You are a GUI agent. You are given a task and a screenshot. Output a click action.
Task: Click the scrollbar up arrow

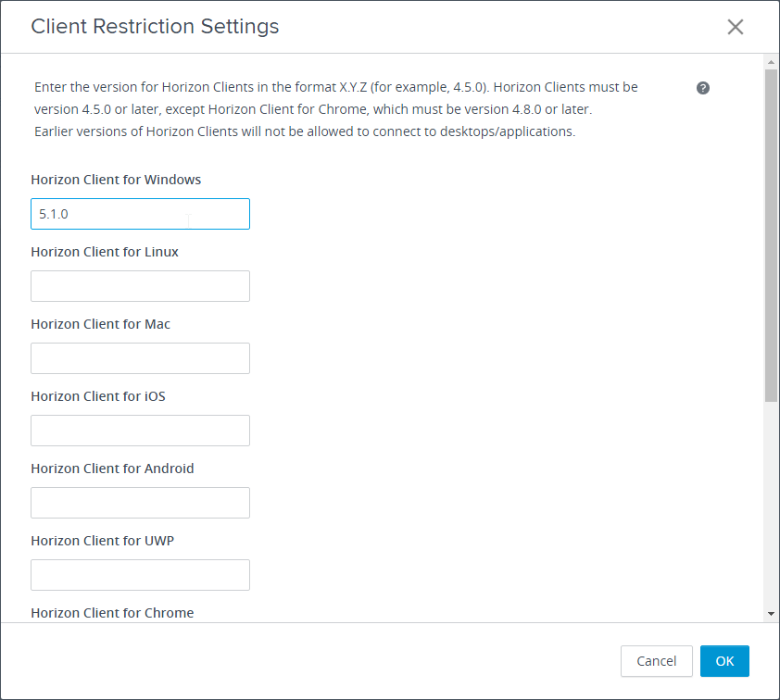pos(771,62)
